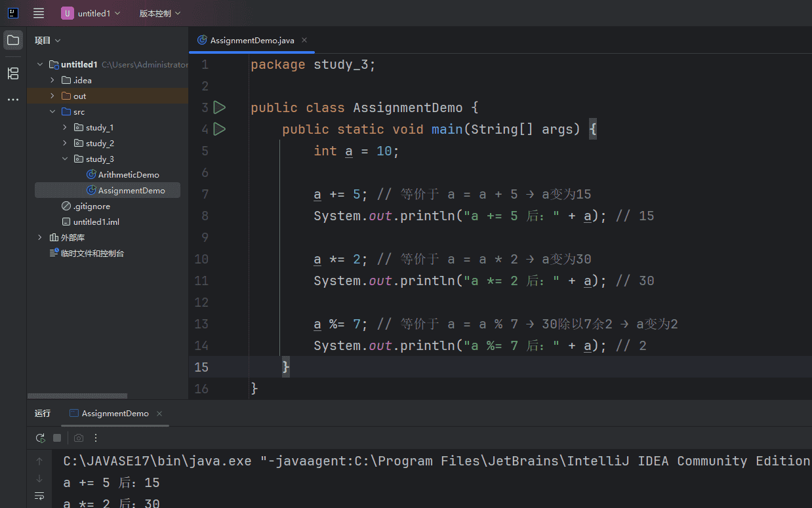Click the project panel horizontal scrollbar
812x508 pixels.
coord(77,396)
